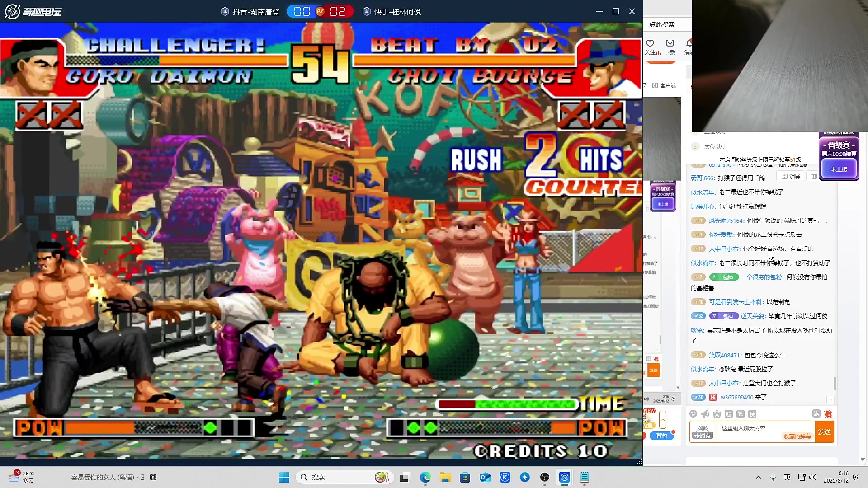Viewport: 868px width, 488px height.
Task: Lock chat scrolling with 锁屏 button
Action: tap(791, 176)
